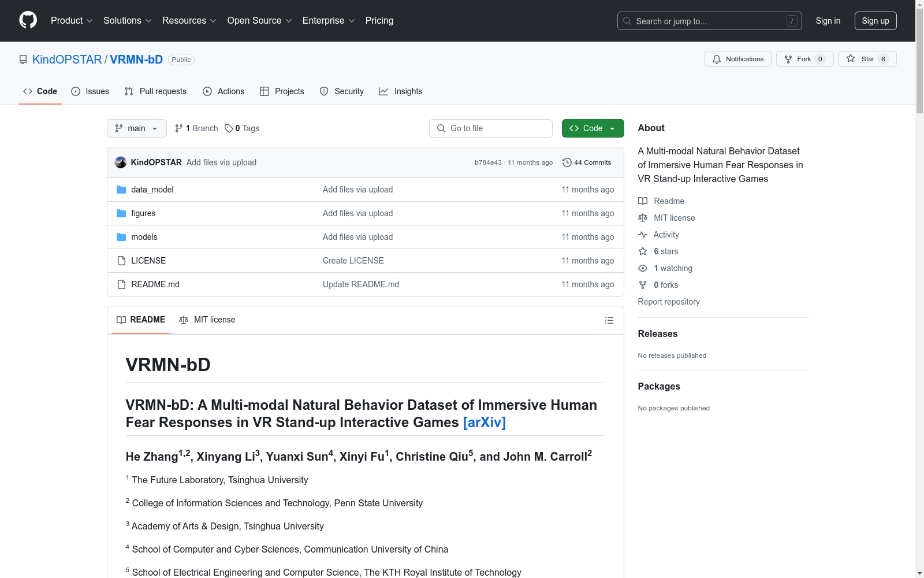This screenshot has height=578, width=924.
Task: Click the fork icon beside 0 forks
Action: click(643, 285)
